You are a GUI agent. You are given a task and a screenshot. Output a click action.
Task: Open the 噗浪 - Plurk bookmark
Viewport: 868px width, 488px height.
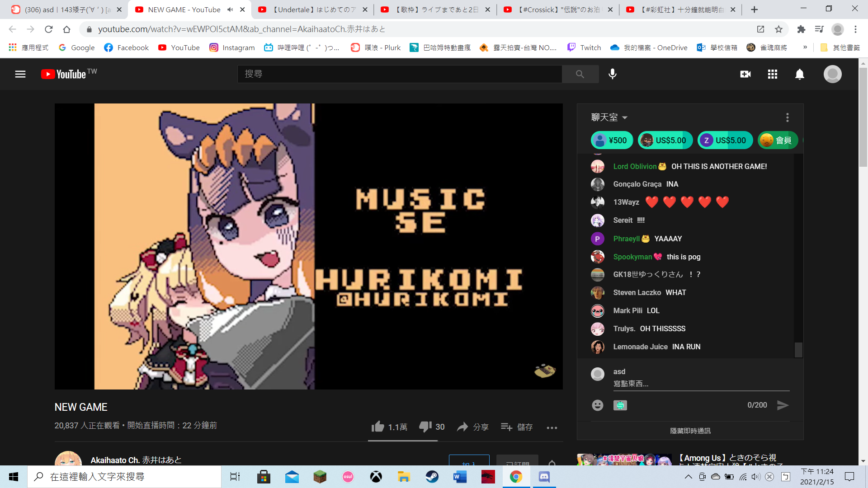tap(376, 47)
